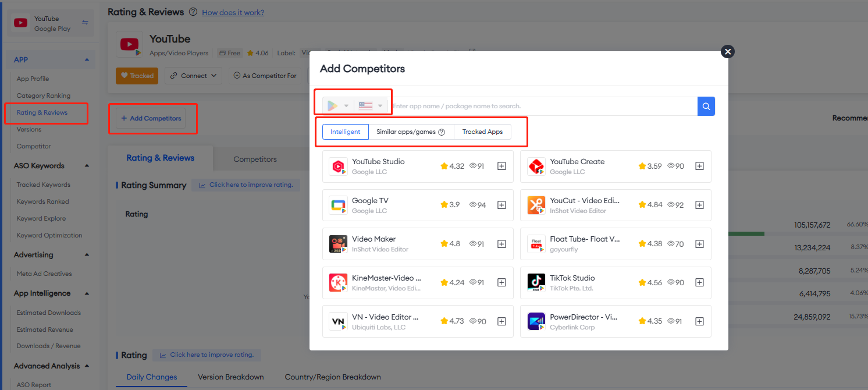Add KineMaster-Video with plus icon

(501, 282)
